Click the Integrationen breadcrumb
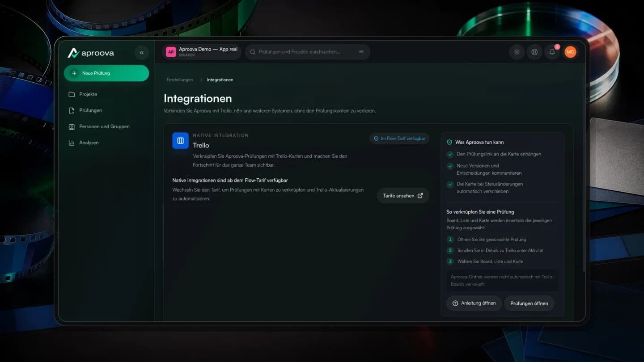The width and height of the screenshot is (644, 362). (x=220, y=80)
